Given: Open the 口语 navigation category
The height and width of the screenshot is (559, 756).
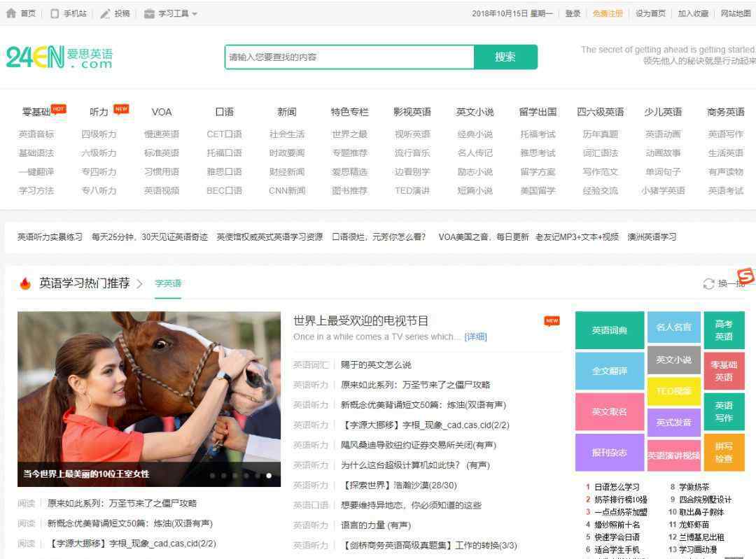Looking at the screenshot, I should [224, 112].
